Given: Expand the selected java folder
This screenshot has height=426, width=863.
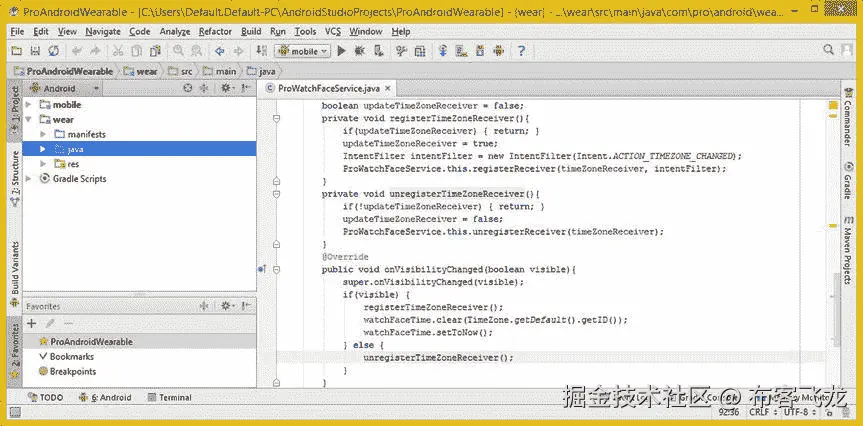Looking at the screenshot, I should click(43, 149).
